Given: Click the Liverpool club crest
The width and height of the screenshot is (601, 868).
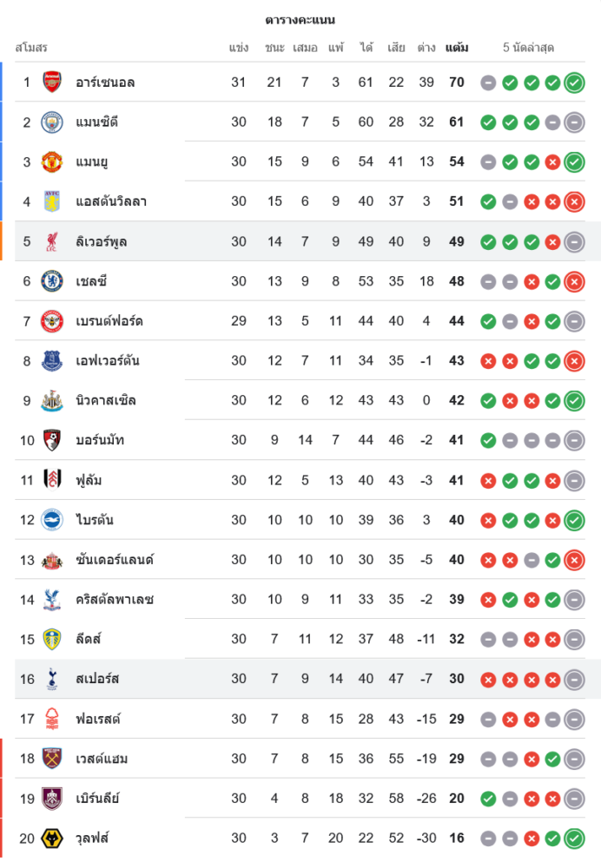Looking at the screenshot, I should point(52,241).
